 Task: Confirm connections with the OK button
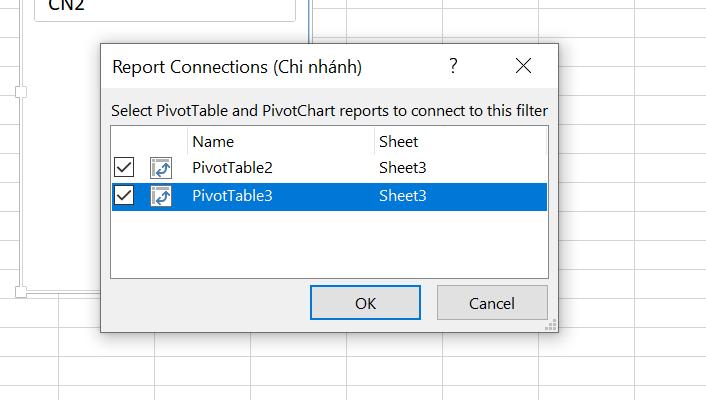(365, 303)
